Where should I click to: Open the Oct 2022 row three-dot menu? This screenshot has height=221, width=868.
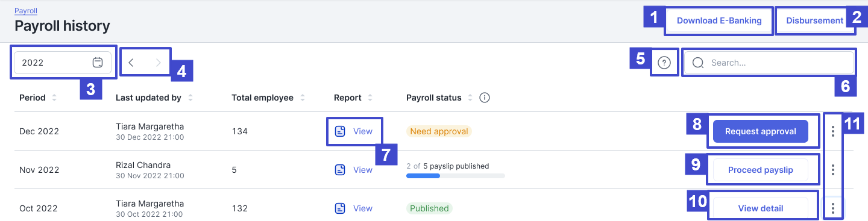tap(832, 208)
